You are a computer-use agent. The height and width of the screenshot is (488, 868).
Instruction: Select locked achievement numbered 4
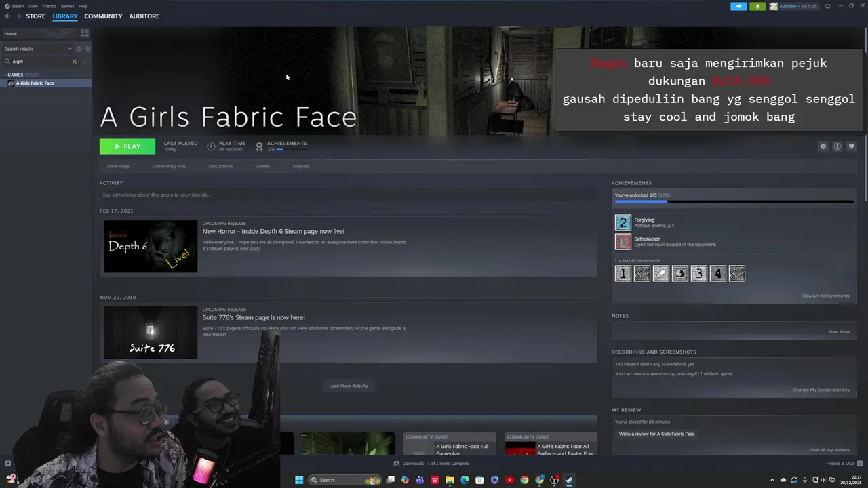(717, 273)
